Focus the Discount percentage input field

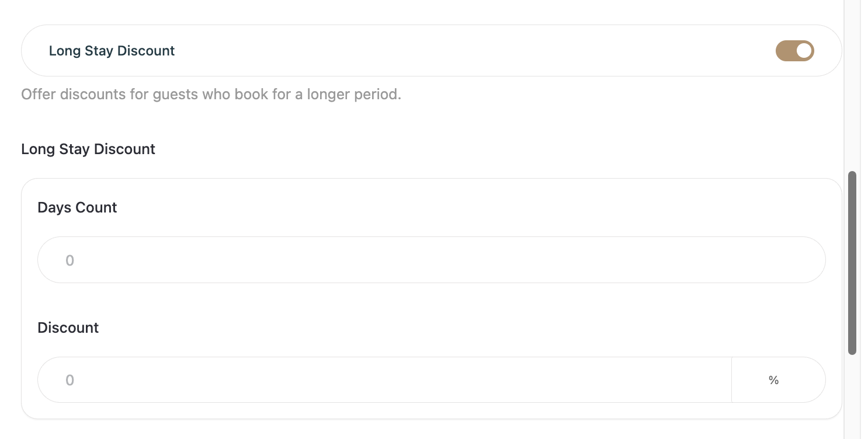coord(384,380)
